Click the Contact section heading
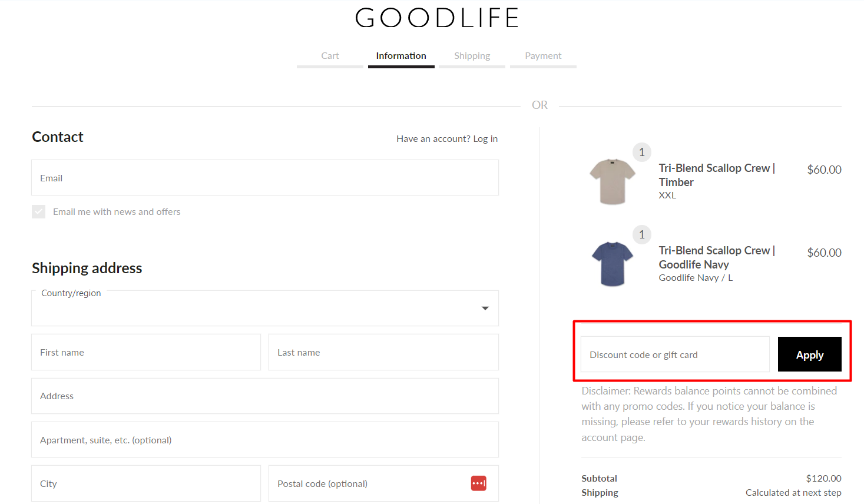864x504 pixels. click(x=58, y=137)
